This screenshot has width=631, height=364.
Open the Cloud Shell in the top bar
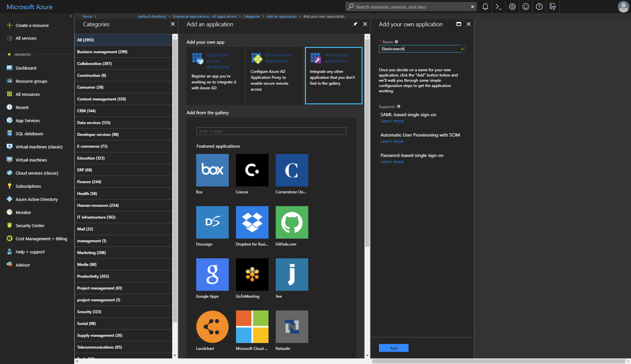[x=498, y=7]
